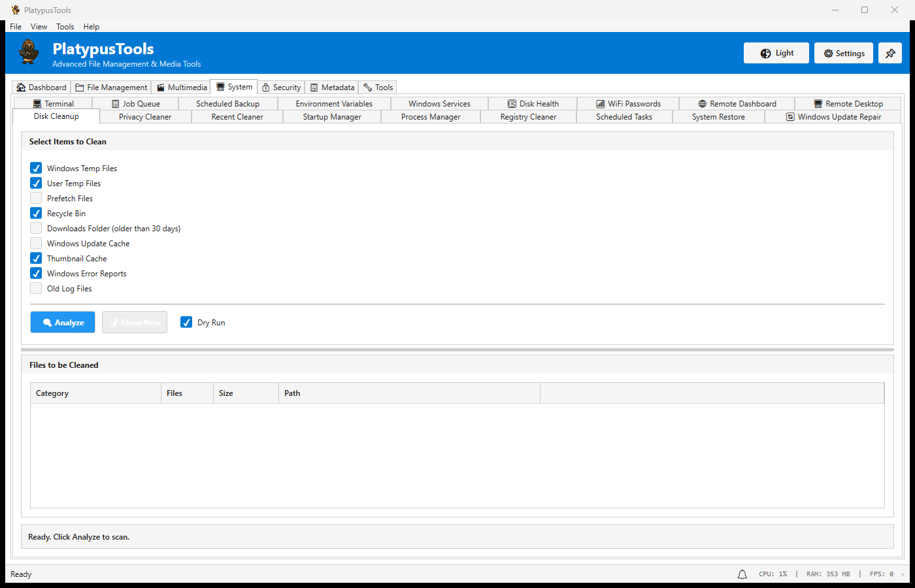Viewport: 915px width, 588px height.
Task: Select the Disk Health diagnostic icon
Action: (x=512, y=103)
